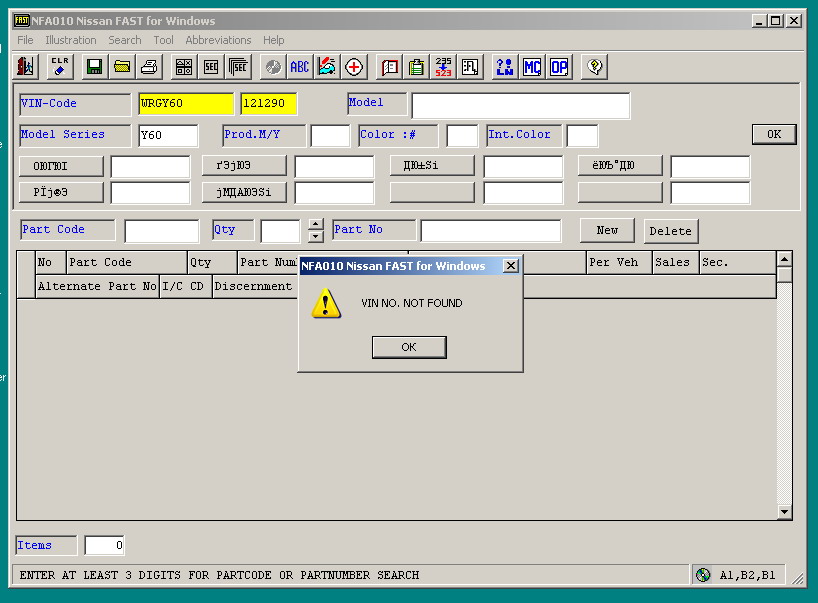The height and width of the screenshot is (603, 818).
Task: Print using the printer toolbar icon
Action: click(x=149, y=67)
